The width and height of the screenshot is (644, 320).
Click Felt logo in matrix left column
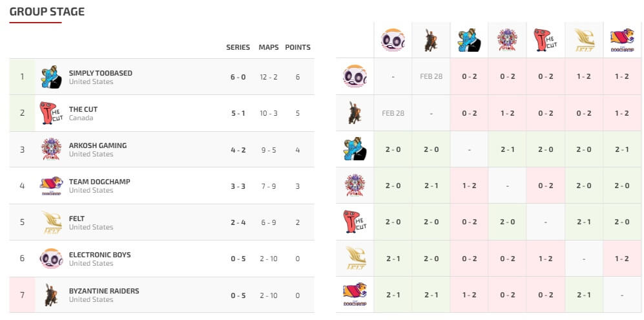[x=355, y=259]
